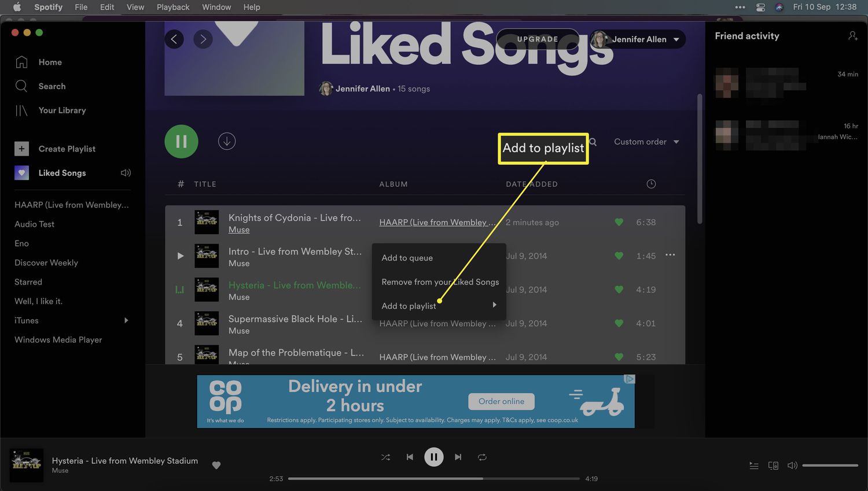Click the song progress bar

point(434,478)
